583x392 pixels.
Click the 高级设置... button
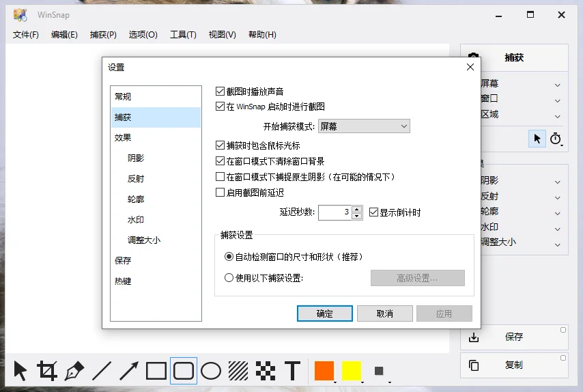[418, 278]
